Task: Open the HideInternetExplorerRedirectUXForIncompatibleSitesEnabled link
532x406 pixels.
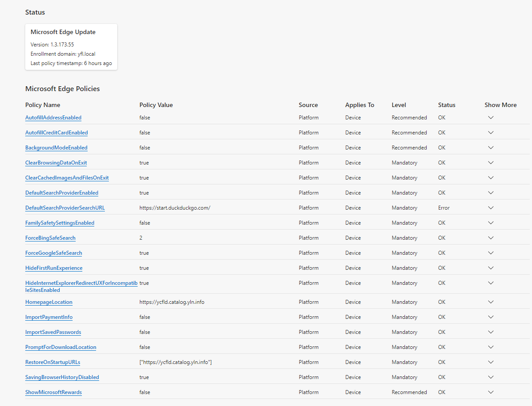Action: tap(81, 287)
